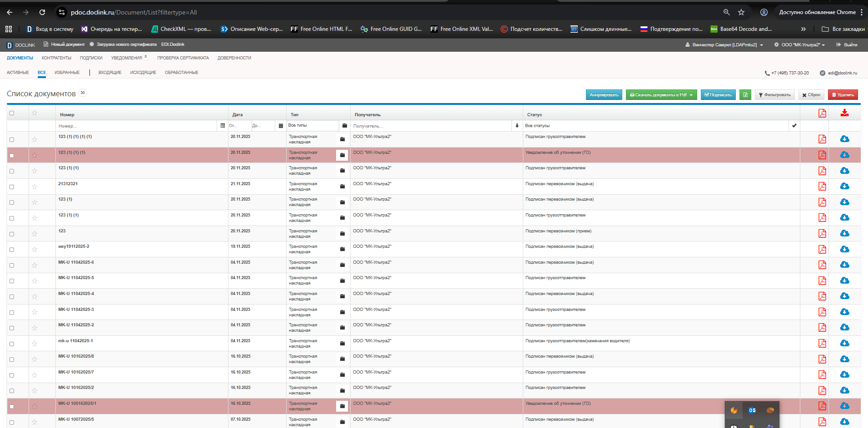Open Все закладки bookmarks folder

coord(843,29)
